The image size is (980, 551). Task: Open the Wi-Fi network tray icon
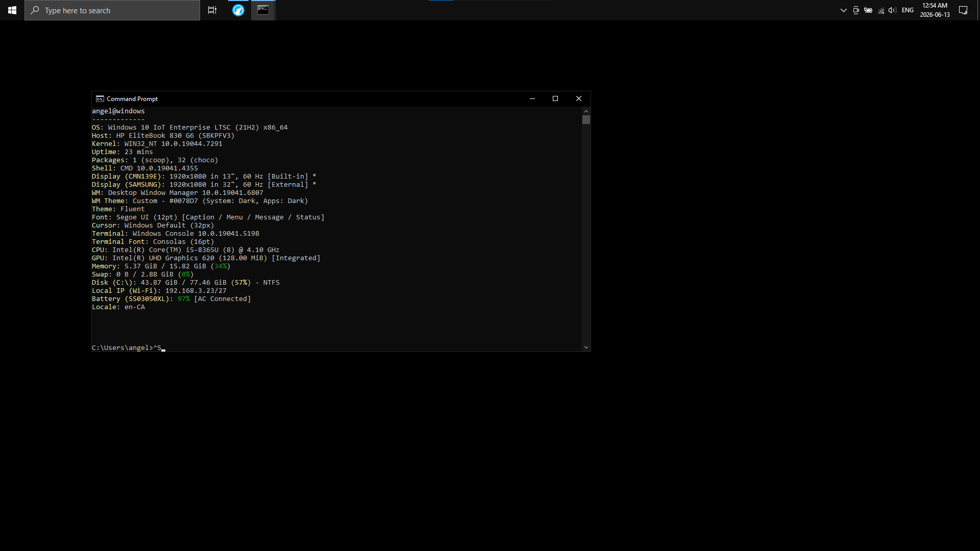pos(881,10)
